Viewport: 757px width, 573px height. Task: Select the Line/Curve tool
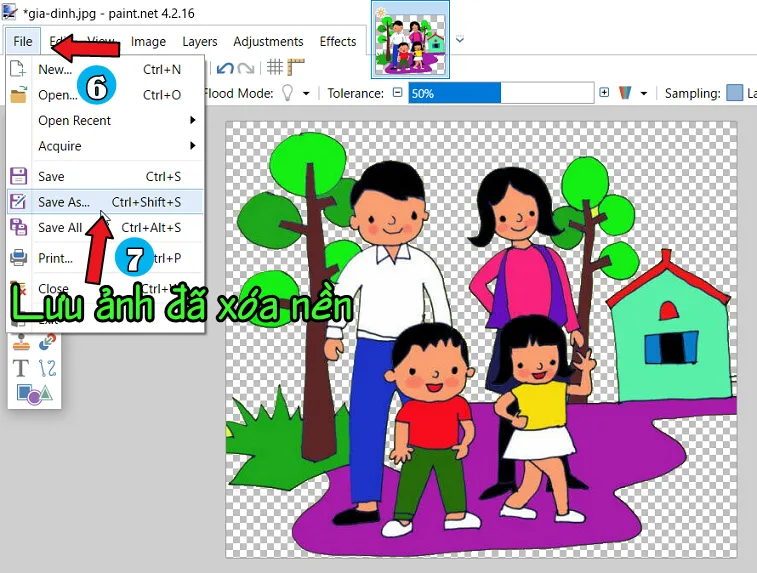click(x=47, y=368)
